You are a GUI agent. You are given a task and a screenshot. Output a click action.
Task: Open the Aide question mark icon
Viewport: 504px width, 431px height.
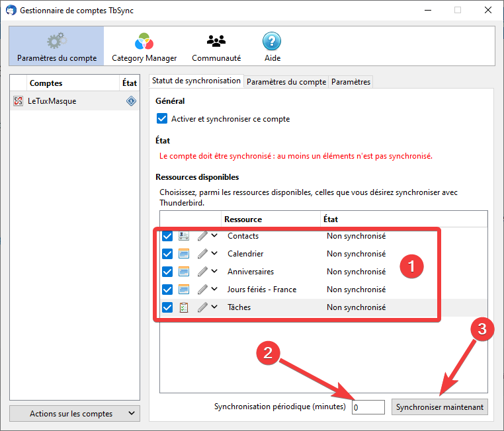[x=272, y=41]
